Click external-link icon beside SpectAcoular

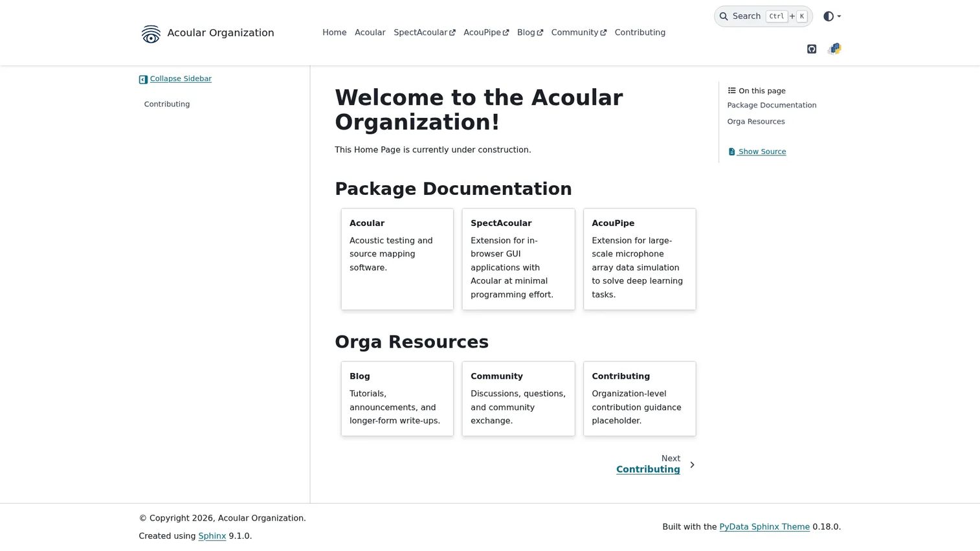[x=452, y=32]
